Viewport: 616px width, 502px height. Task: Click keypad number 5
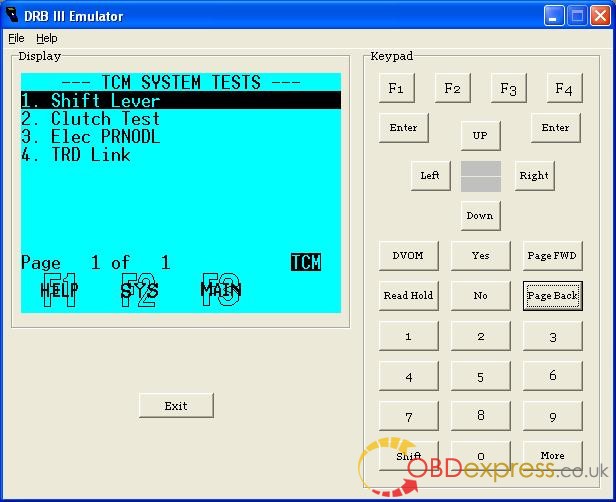point(480,376)
